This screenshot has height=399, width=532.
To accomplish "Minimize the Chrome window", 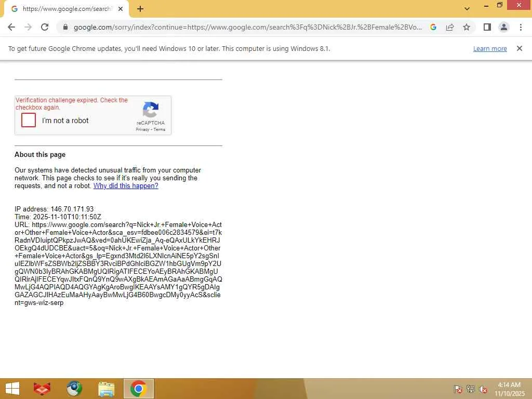I will coord(486,5).
